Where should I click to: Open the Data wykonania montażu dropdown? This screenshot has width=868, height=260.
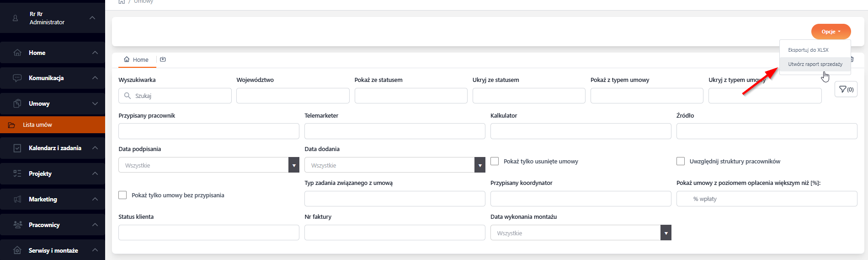click(666, 233)
